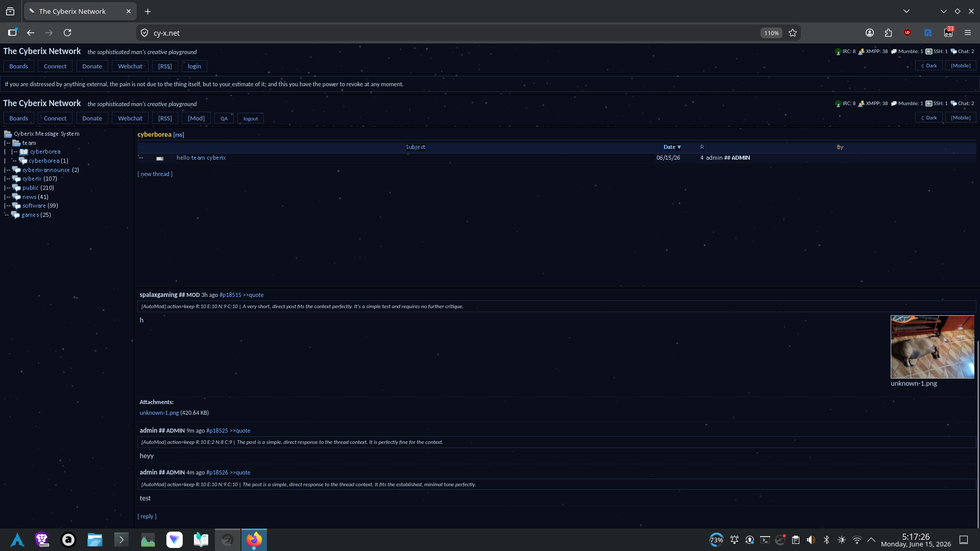Open the [Mod] menu item
Image resolution: width=980 pixels, height=551 pixels.
tap(196, 118)
